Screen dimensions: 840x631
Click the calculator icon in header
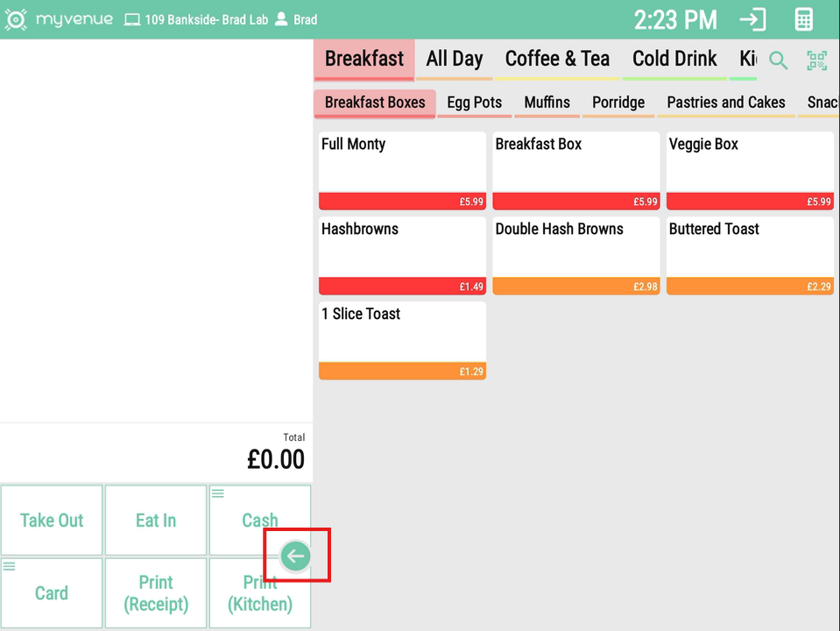pos(803,19)
